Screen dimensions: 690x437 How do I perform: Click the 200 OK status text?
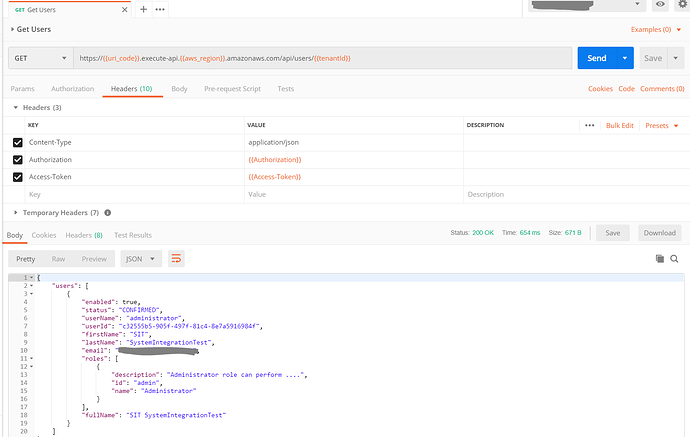483,233
